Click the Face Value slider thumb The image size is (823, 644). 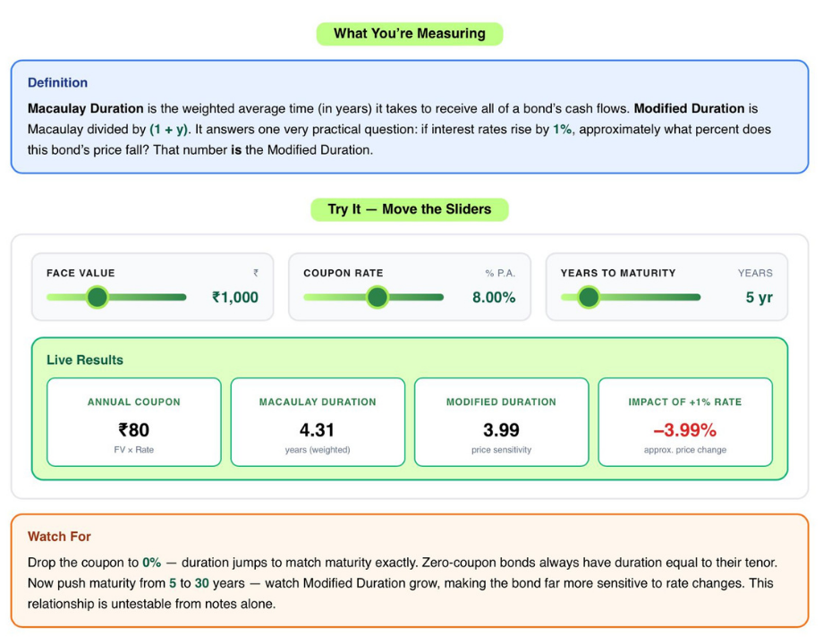point(98,297)
